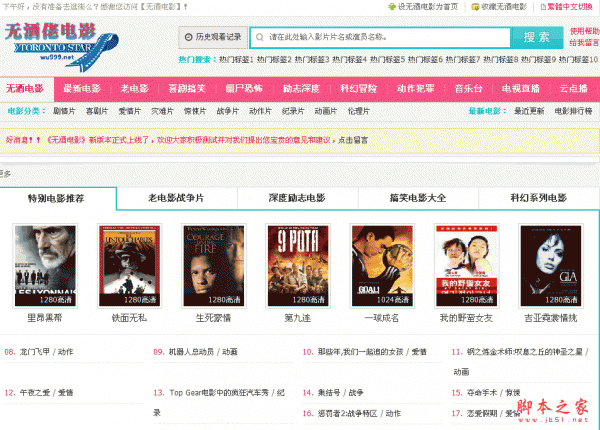Switch language with 繁體中文切换

pyautogui.click(x=567, y=7)
